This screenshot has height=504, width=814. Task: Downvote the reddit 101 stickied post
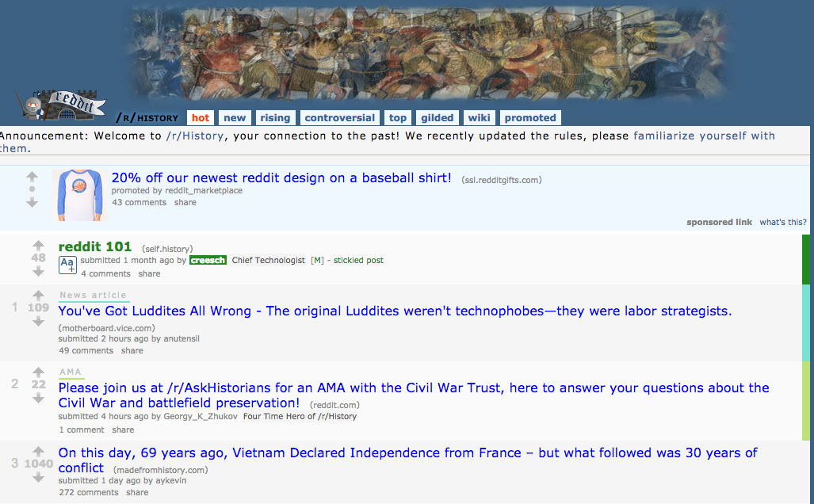coord(38,272)
